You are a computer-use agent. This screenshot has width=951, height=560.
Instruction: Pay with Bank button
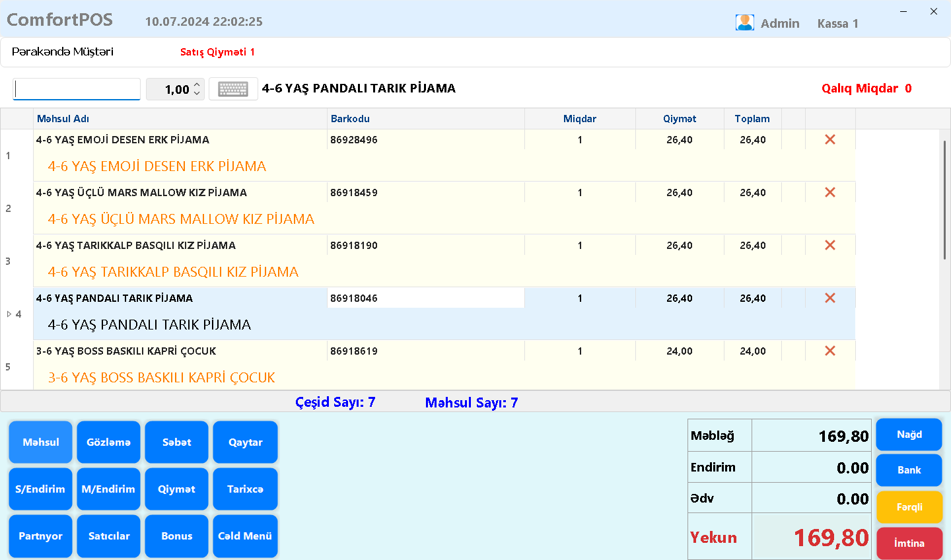coord(909,470)
